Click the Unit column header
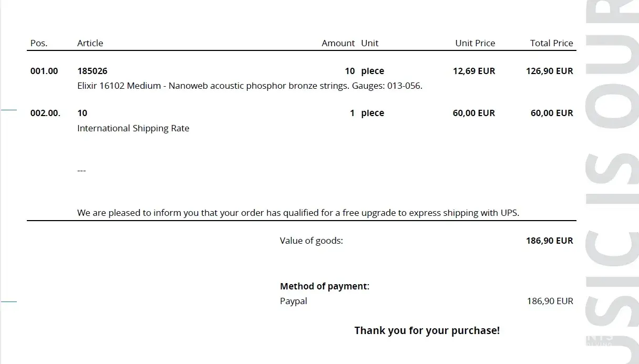Viewport: 639px width, 364px height. pyautogui.click(x=369, y=43)
